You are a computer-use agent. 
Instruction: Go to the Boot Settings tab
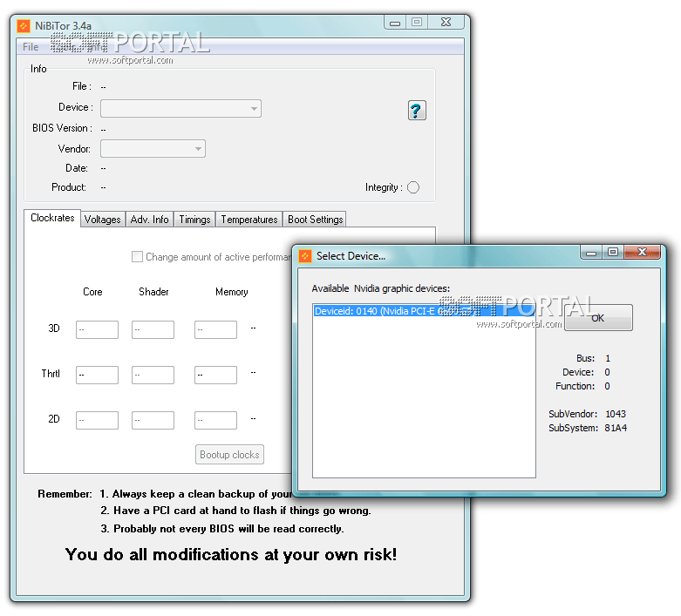[315, 220]
